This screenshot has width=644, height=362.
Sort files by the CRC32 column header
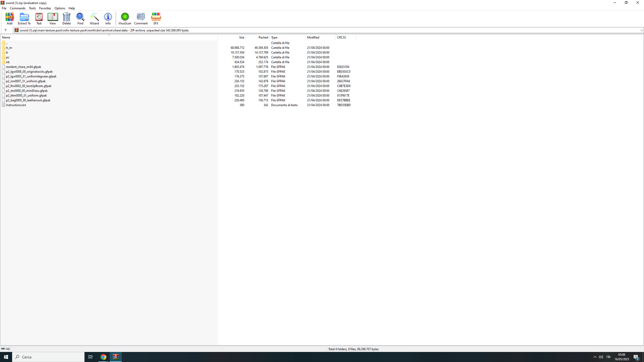[x=346, y=37]
